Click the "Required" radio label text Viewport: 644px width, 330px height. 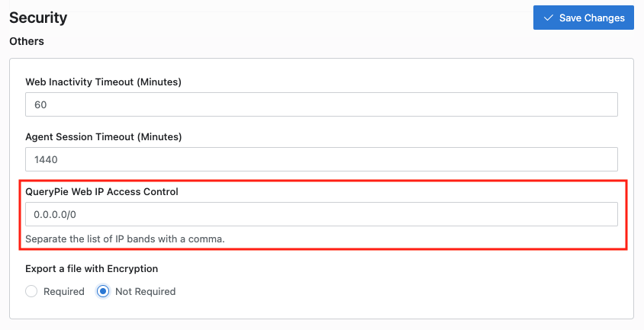click(x=63, y=291)
